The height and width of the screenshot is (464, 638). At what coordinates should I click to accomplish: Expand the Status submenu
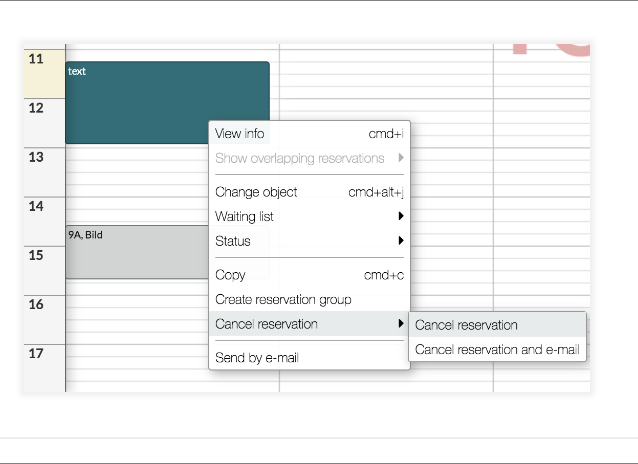point(309,241)
